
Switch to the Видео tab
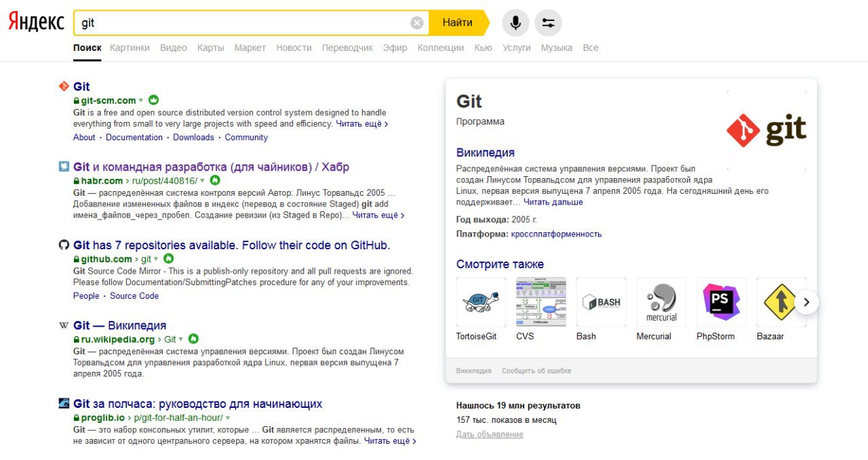174,47
